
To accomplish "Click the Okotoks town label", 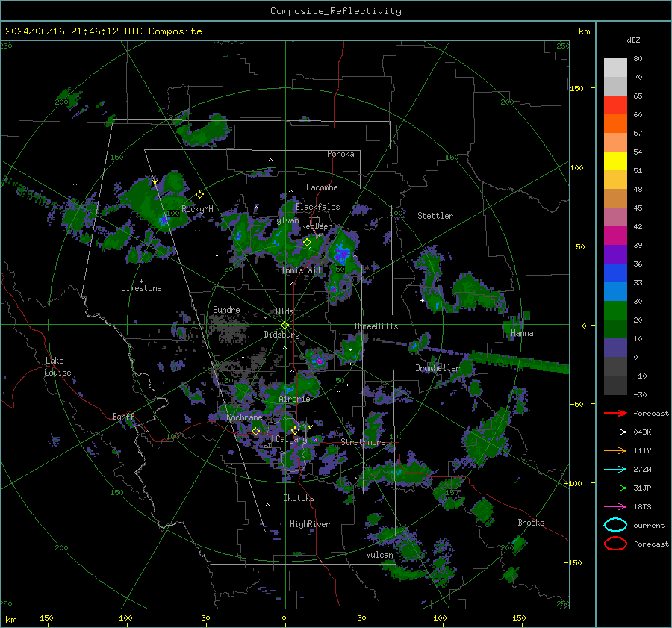I will [299, 498].
